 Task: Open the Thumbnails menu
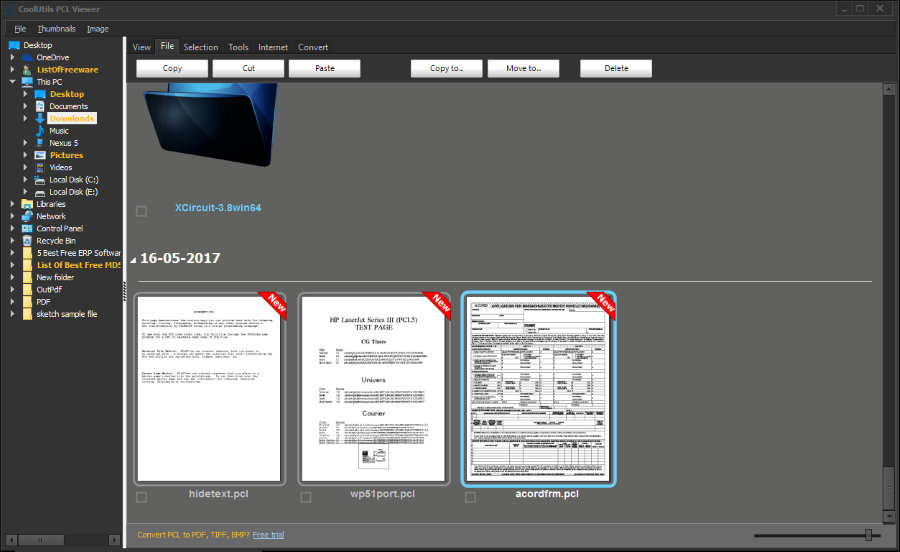coord(56,29)
